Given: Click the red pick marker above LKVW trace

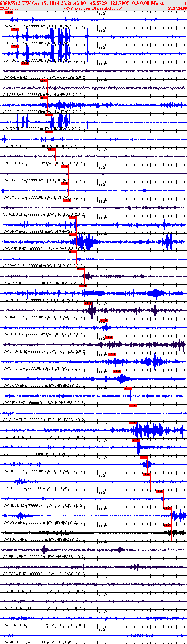Looking at the screenshot, I should (117, 372).
